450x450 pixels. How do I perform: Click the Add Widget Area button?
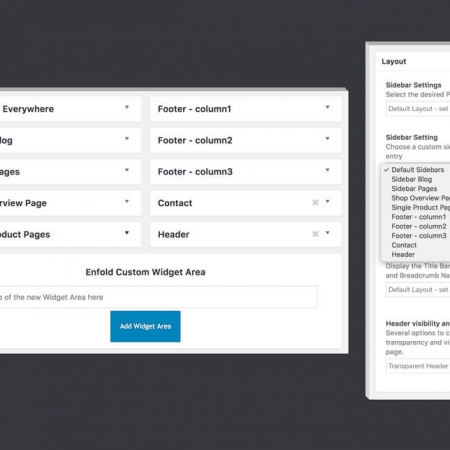(145, 326)
